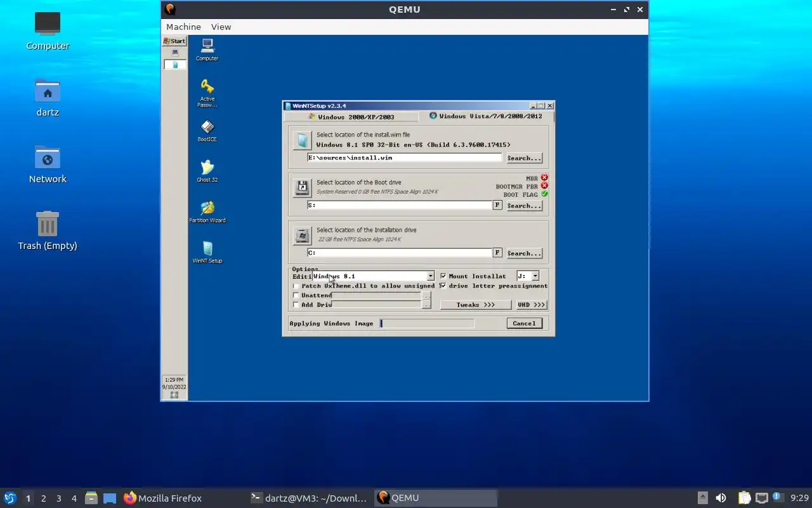Switch to workspace 4 in the pager
This screenshot has width=812, height=508.
74,498
